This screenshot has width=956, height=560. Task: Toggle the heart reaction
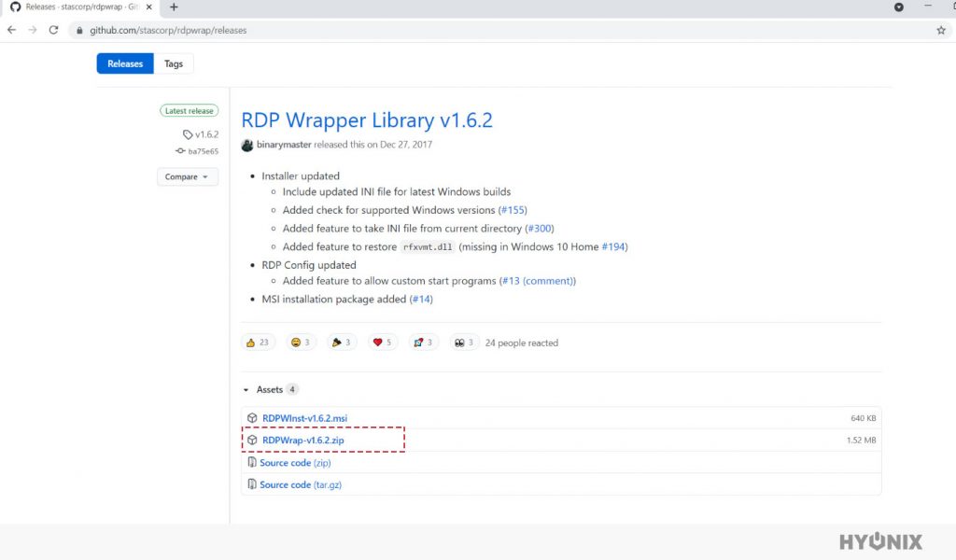381,343
